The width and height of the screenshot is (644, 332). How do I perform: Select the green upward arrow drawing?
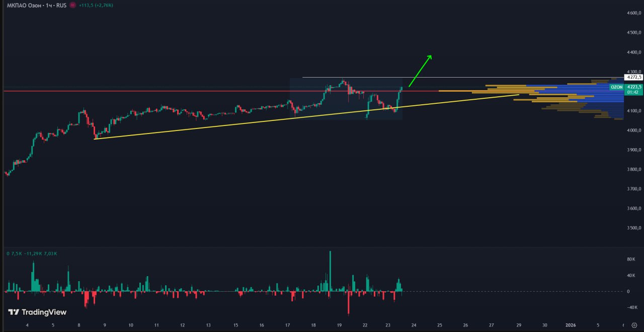tap(420, 71)
